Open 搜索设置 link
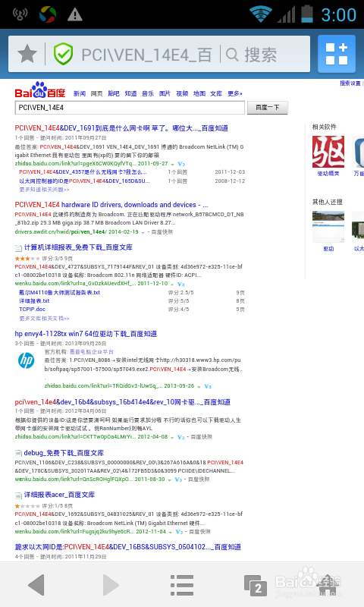The height and width of the screenshot is (607, 364). 350,83
